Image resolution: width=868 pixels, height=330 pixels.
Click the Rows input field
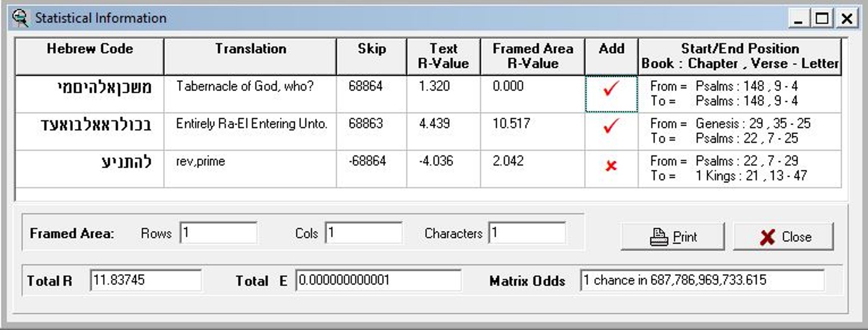(218, 233)
